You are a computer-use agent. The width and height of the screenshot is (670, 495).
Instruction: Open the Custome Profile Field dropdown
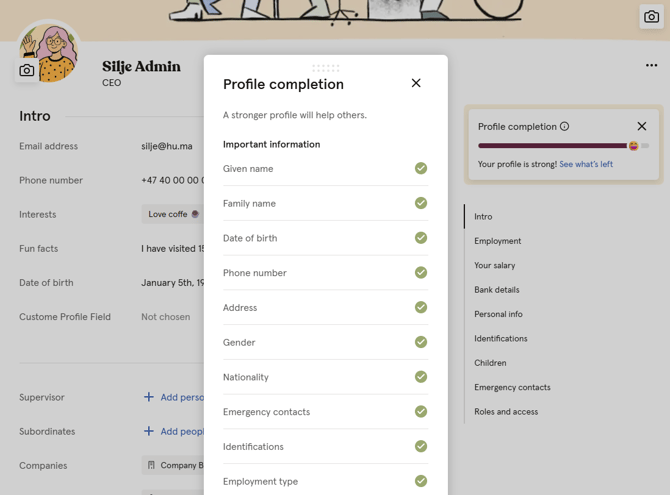[x=166, y=317]
